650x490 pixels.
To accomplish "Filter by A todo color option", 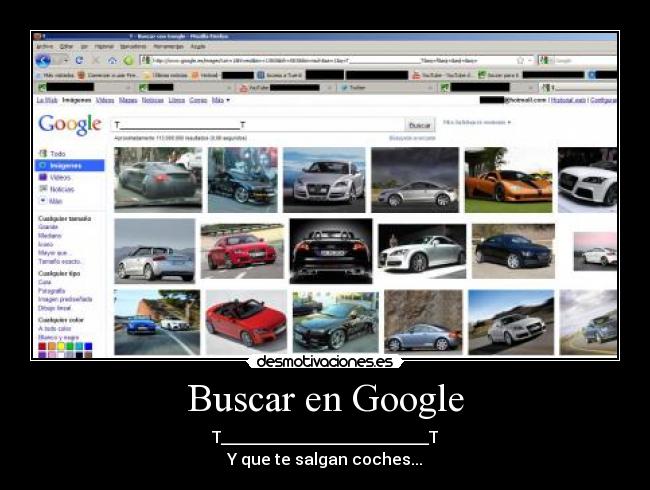I will tap(55, 328).
